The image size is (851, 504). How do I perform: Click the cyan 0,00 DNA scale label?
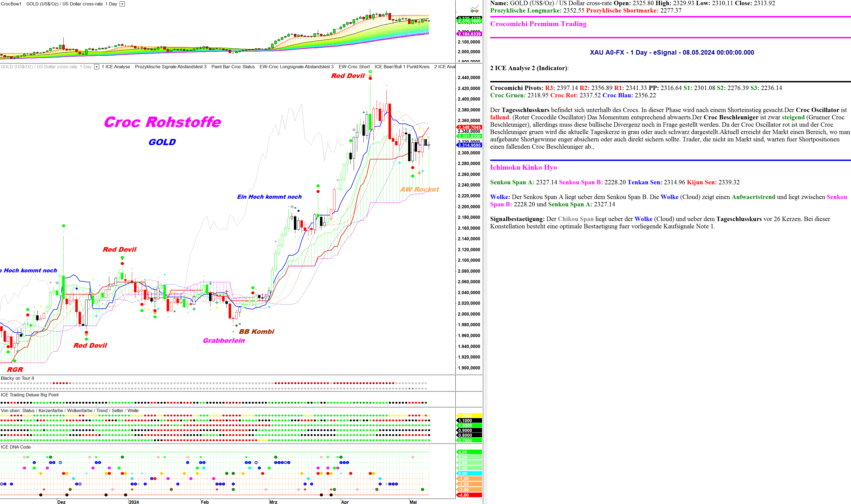click(x=469, y=474)
